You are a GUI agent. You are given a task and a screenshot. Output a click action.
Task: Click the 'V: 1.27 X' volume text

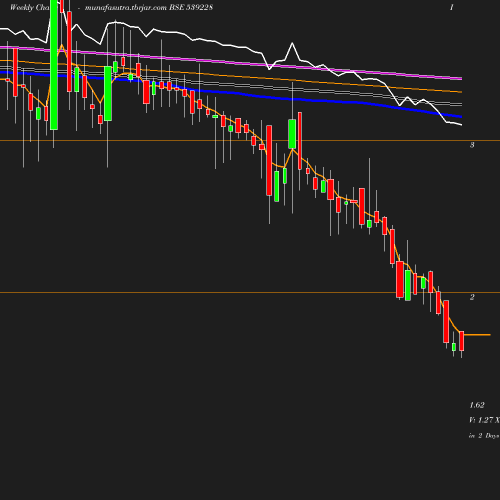(x=484, y=420)
